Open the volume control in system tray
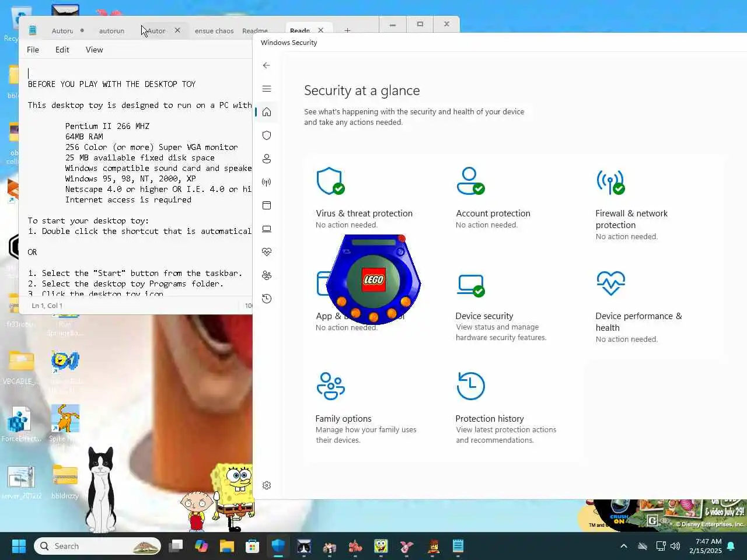Viewport: 747px width, 560px height. tap(676, 546)
